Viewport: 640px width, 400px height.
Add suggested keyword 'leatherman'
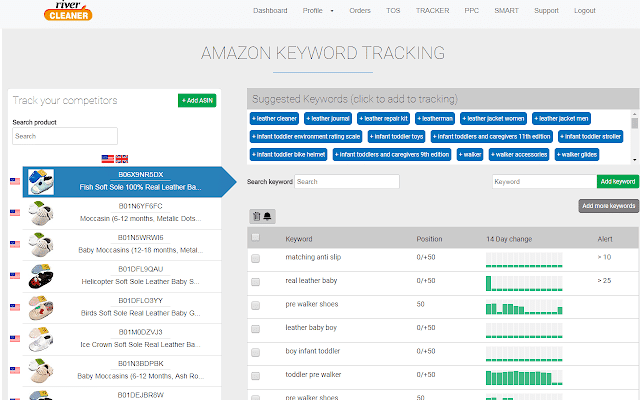(x=435, y=119)
